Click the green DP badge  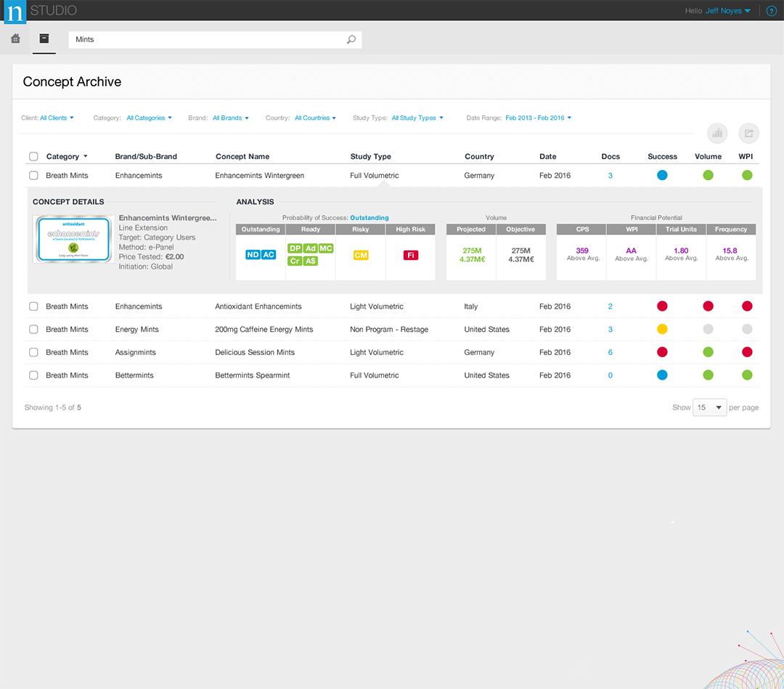295,248
